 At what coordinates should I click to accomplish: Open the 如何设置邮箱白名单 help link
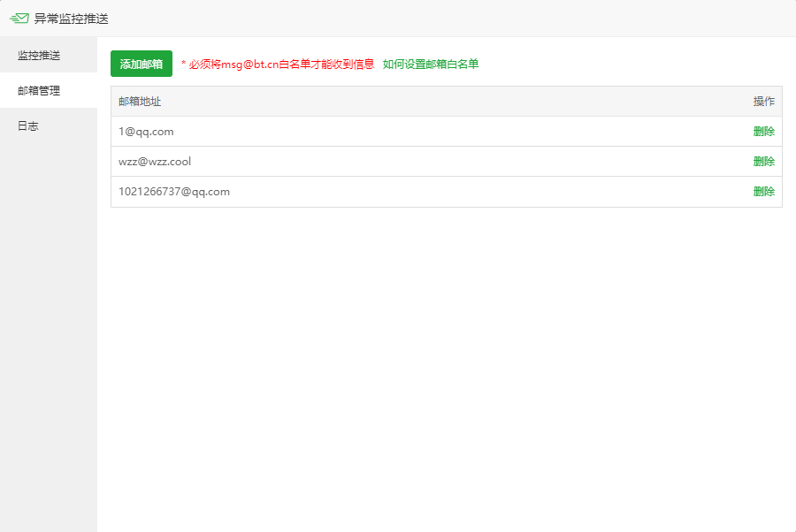(431, 64)
